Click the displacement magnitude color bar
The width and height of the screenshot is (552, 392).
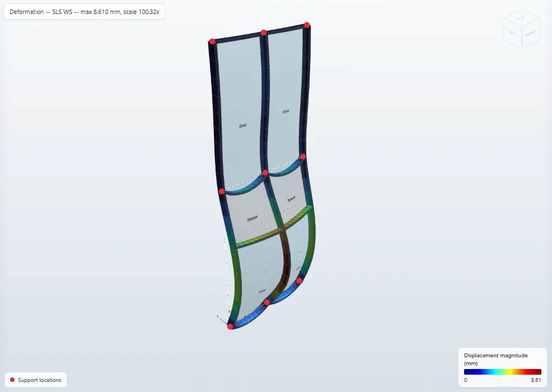pyautogui.click(x=502, y=372)
